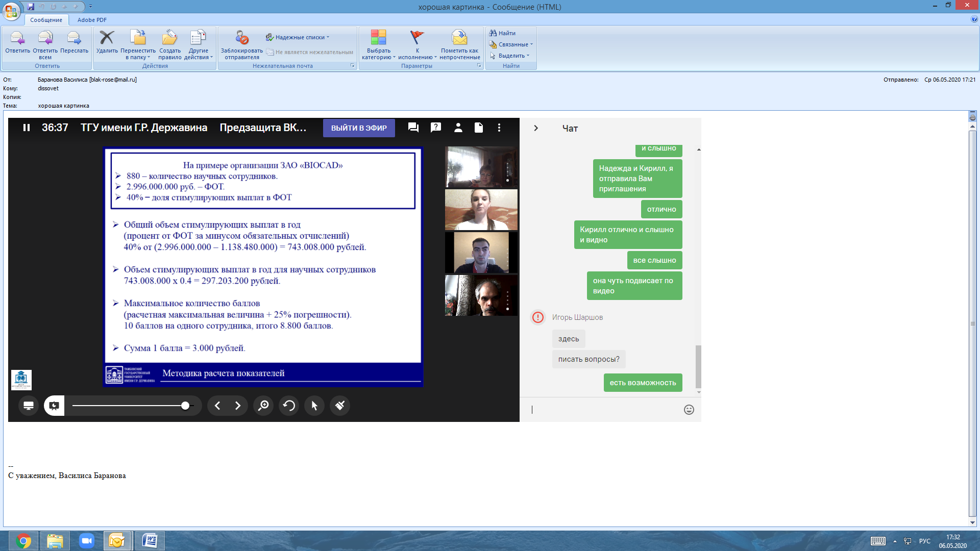Open the questions icon in webinar header
The image size is (980, 551).
(x=436, y=128)
